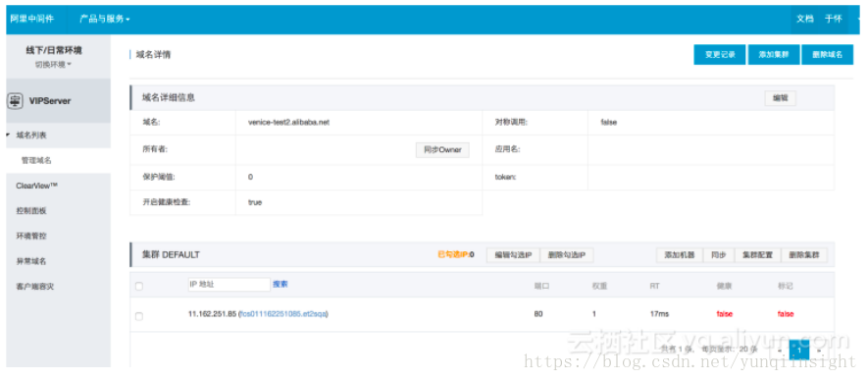868x381 pixels.
Task: Click the 权重 column header
Action: 599,286
